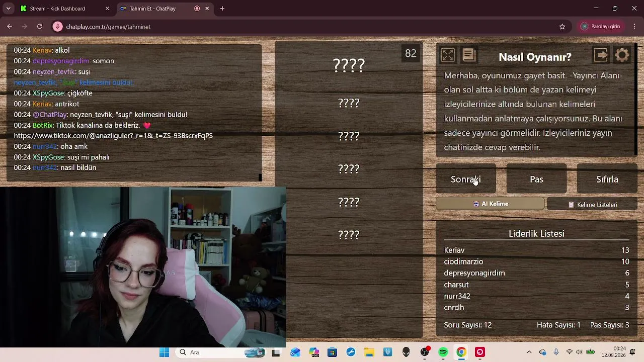
Task: Open the TikTok link in chat
Action: (113, 136)
